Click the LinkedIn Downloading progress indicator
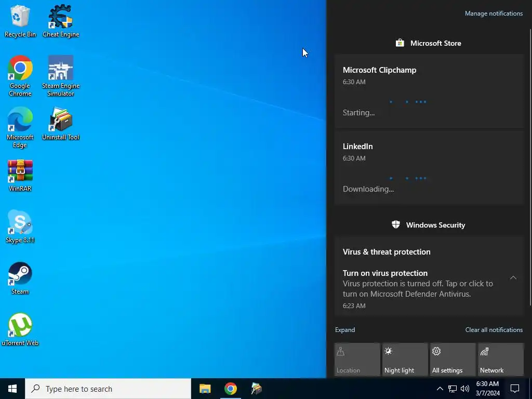This screenshot has width=532, height=399. point(408,178)
